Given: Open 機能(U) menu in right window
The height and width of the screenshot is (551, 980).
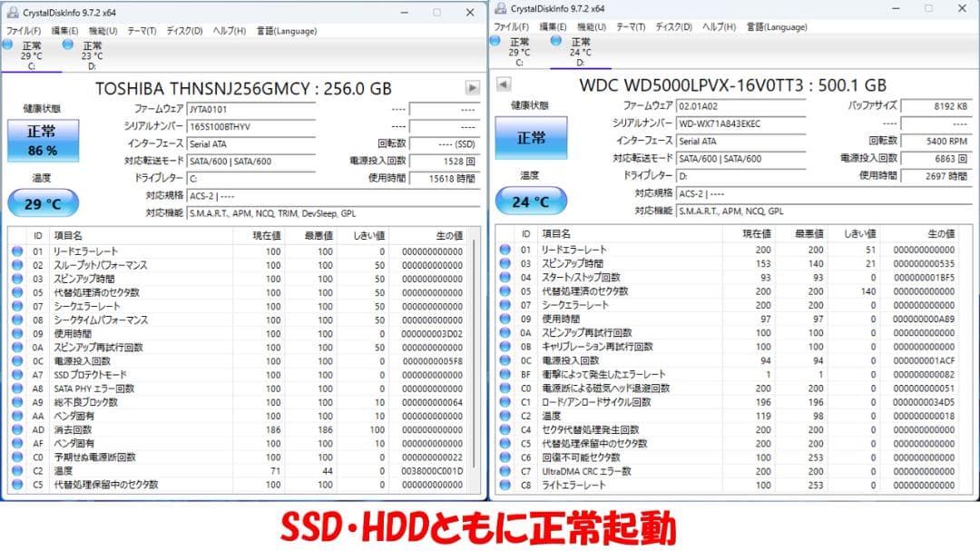Looking at the screenshot, I should (x=592, y=27).
